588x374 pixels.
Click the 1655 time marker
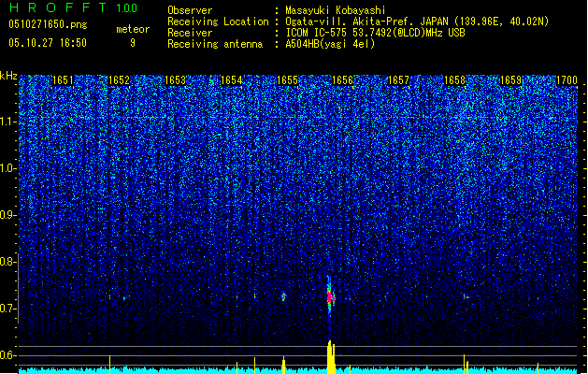(287, 80)
